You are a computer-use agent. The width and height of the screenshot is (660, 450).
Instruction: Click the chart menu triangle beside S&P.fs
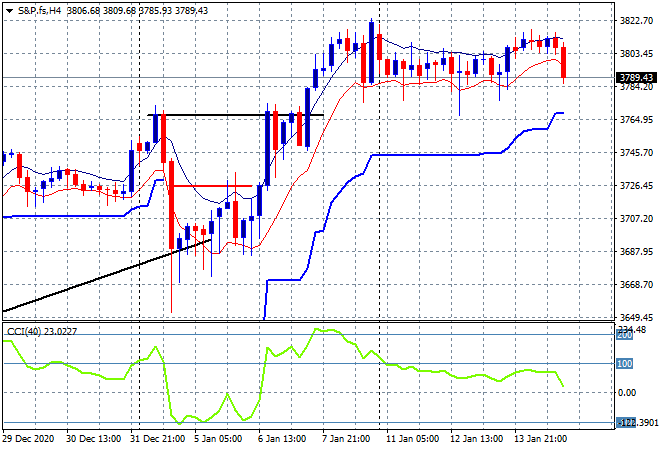tap(9, 11)
